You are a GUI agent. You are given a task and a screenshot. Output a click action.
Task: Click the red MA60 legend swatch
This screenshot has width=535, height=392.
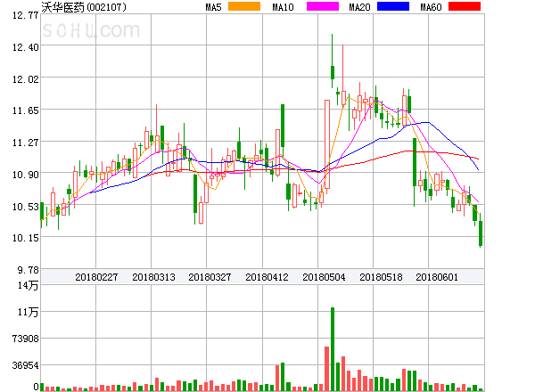(x=465, y=6)
